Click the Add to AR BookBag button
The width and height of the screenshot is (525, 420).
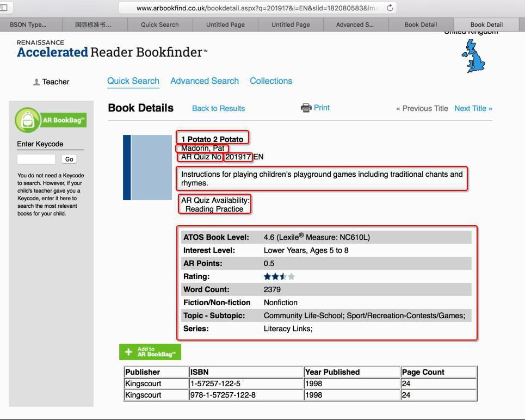(x=150, y=351)
